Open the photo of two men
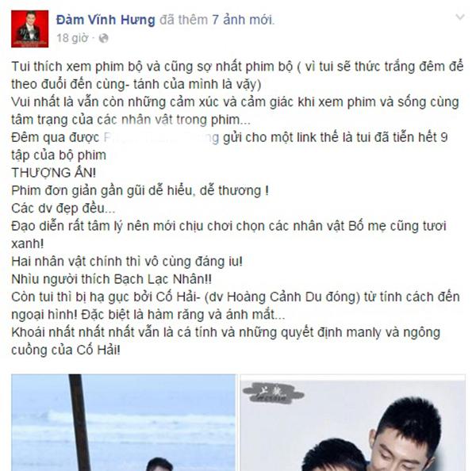Viewport: 476px width, 471px height. 353,423
